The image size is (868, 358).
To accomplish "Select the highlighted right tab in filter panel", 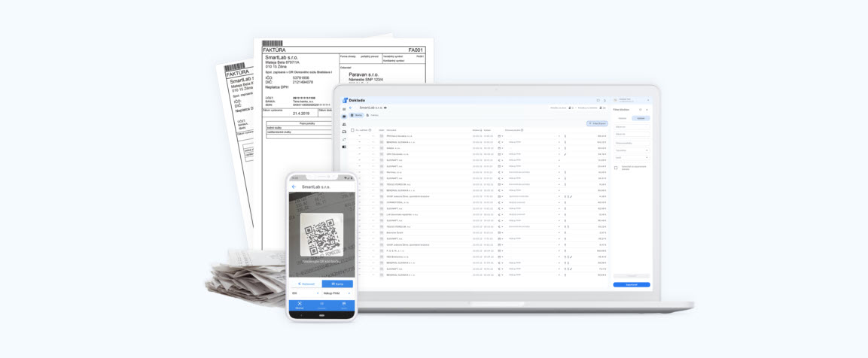I will tap(641, 118).
